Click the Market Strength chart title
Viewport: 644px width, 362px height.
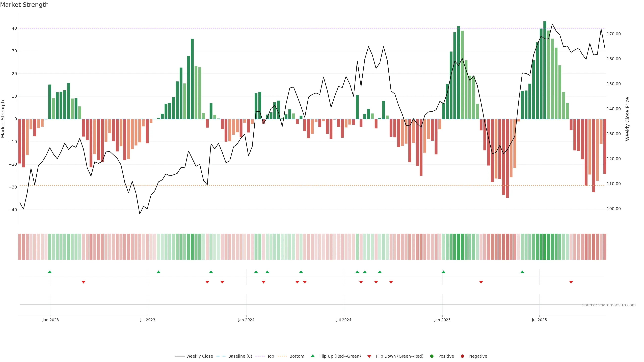click(24, 5)
